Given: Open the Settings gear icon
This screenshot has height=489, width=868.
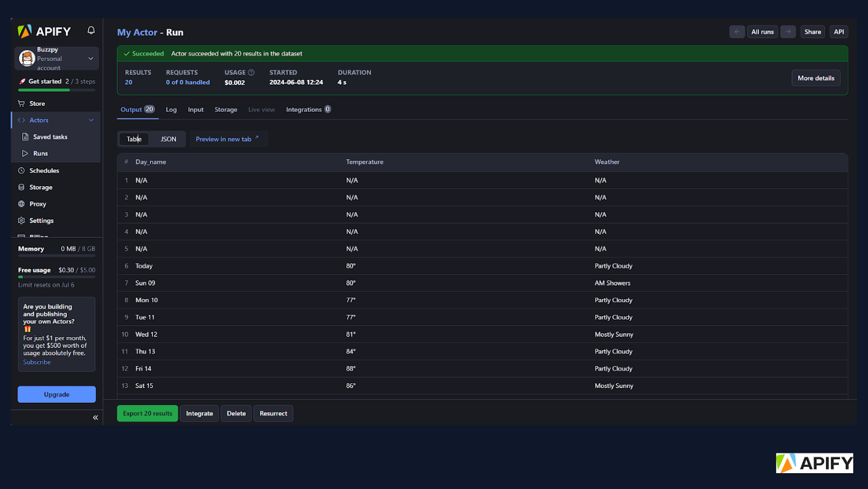Looking at the screenshot, I should coord(21,220).
